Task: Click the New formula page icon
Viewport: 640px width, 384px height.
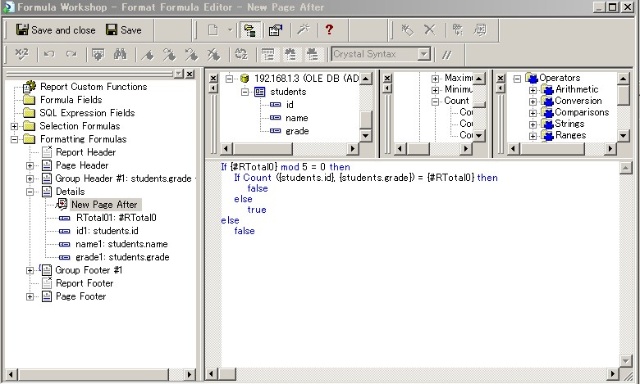Action: [213, 30]
